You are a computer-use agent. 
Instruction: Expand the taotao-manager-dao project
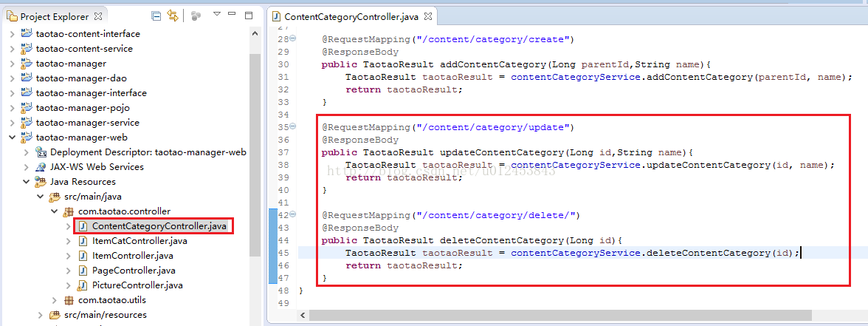pos(12,78)
